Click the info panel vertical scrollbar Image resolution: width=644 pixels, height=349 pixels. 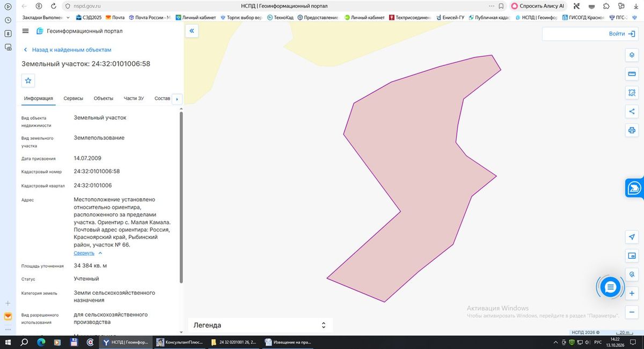pos(181,197)
